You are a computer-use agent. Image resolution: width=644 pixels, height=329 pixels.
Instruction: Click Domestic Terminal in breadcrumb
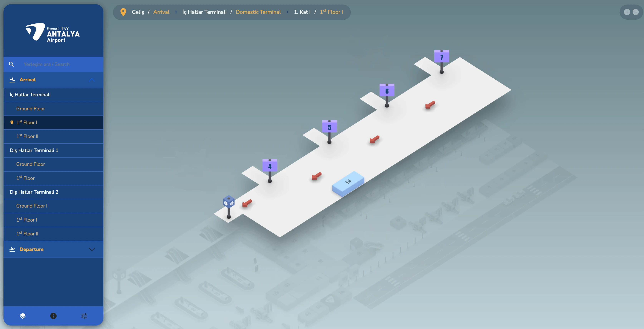258,12
